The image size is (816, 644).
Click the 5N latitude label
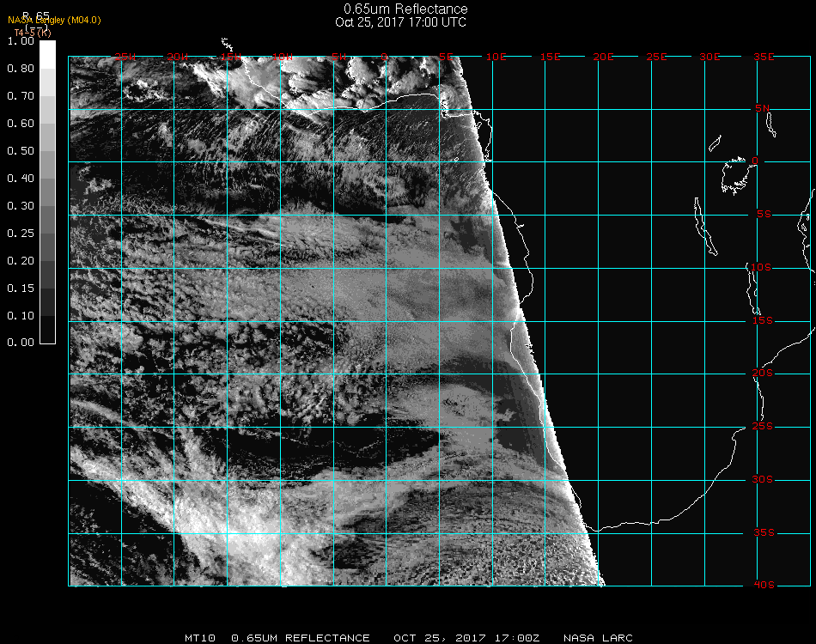[763, 108]
